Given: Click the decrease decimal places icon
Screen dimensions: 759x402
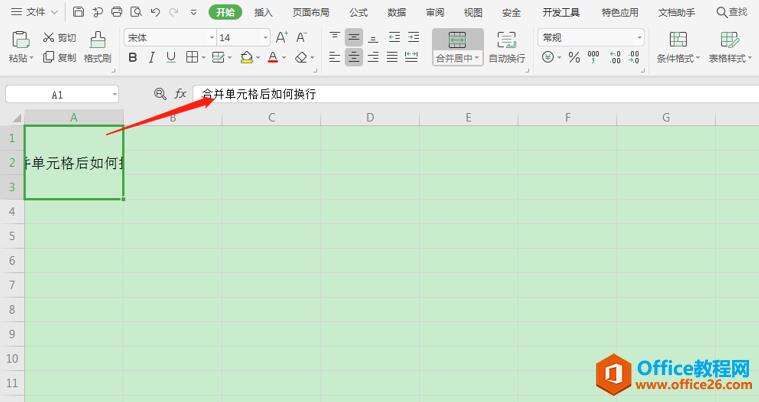Looking at the screenshot, I should click(634, 57).
